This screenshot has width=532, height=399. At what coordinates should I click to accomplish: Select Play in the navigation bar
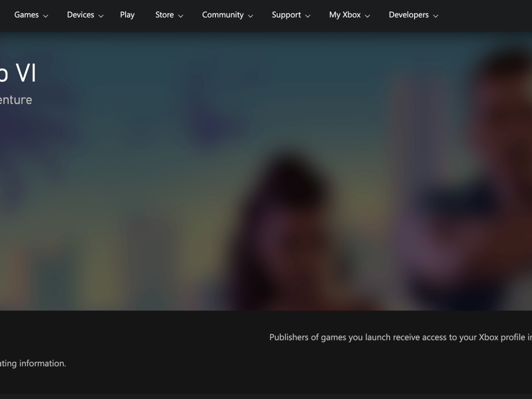click(x=127, y=15)
